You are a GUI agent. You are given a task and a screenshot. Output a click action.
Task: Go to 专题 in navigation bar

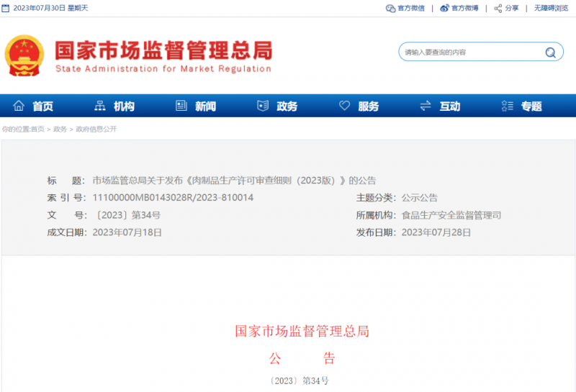(x=531, y=106)
